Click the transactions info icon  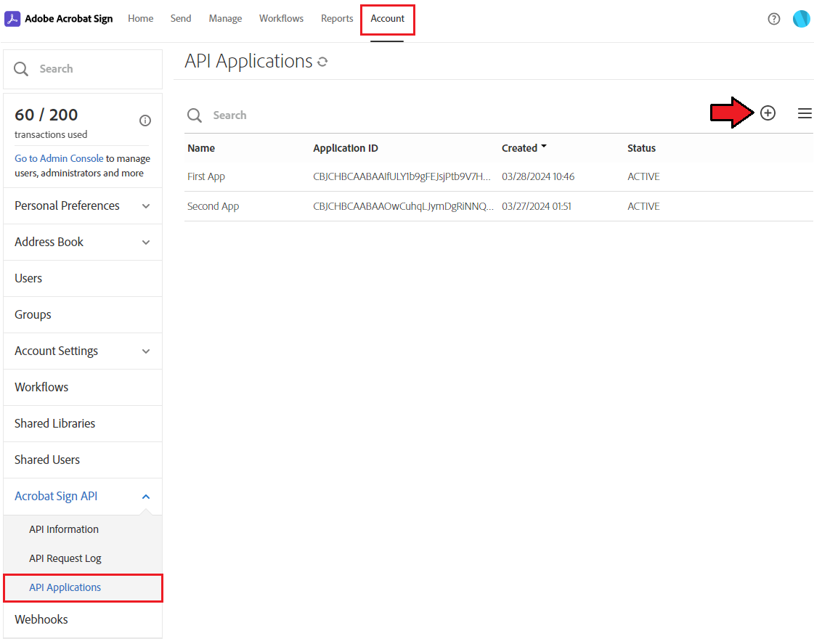[145, 121]
